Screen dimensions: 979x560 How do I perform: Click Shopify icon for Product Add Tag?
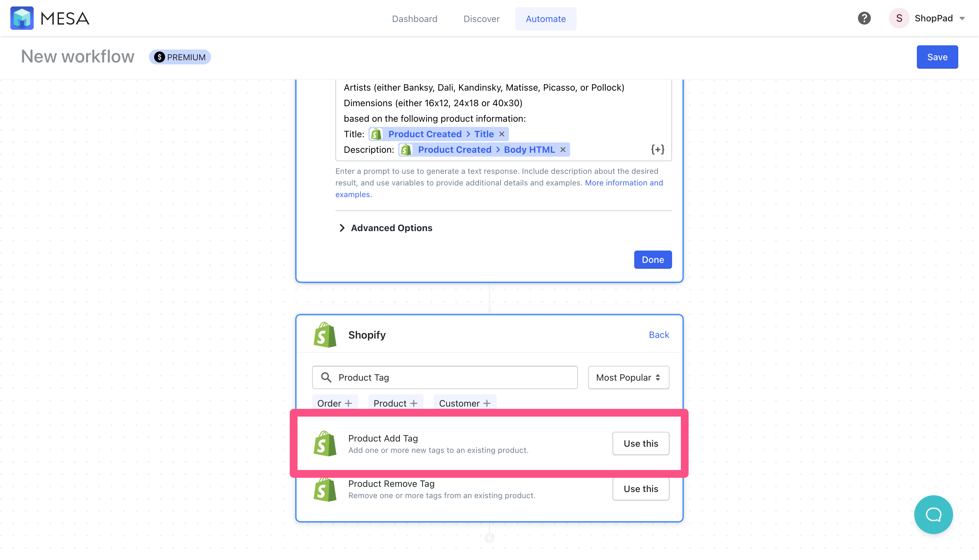tap(325, 443)
